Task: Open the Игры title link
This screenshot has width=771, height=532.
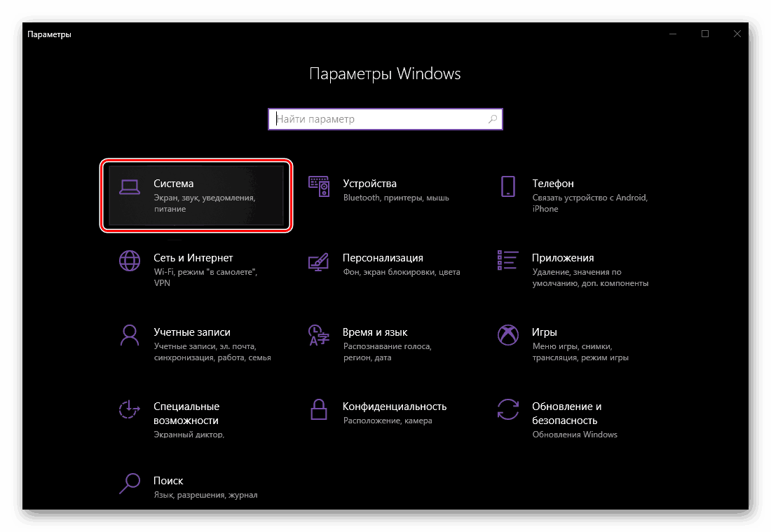Action: tap(545, 332)
